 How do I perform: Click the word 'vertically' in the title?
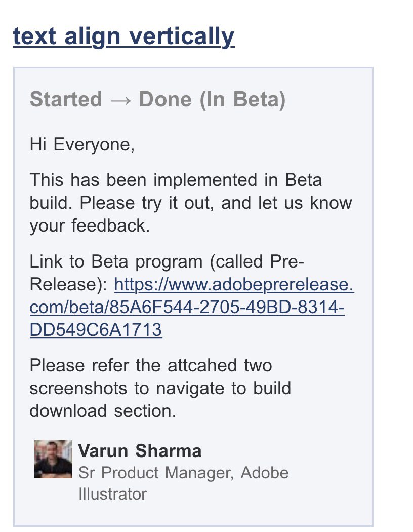point(182,36)
